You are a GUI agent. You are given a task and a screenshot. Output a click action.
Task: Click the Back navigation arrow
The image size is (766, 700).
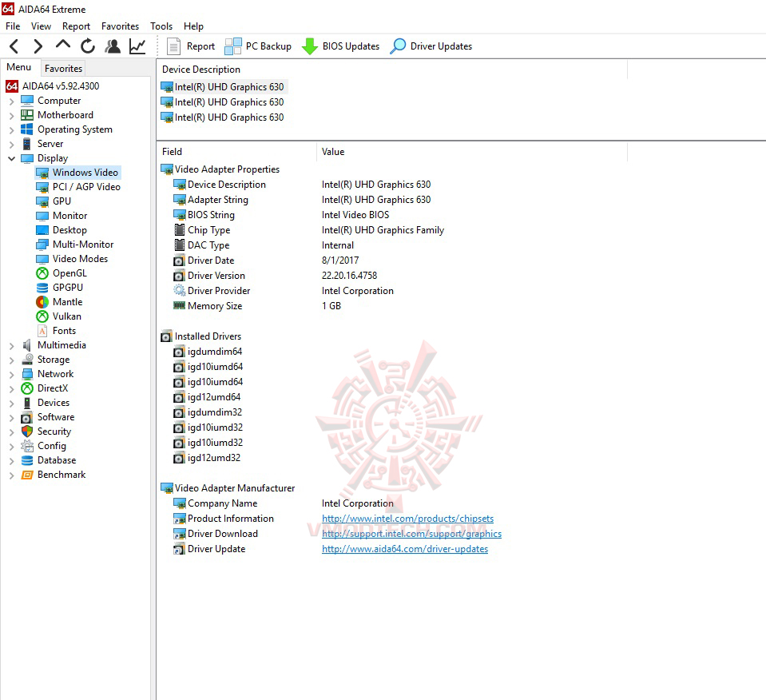tap(14, 46)
